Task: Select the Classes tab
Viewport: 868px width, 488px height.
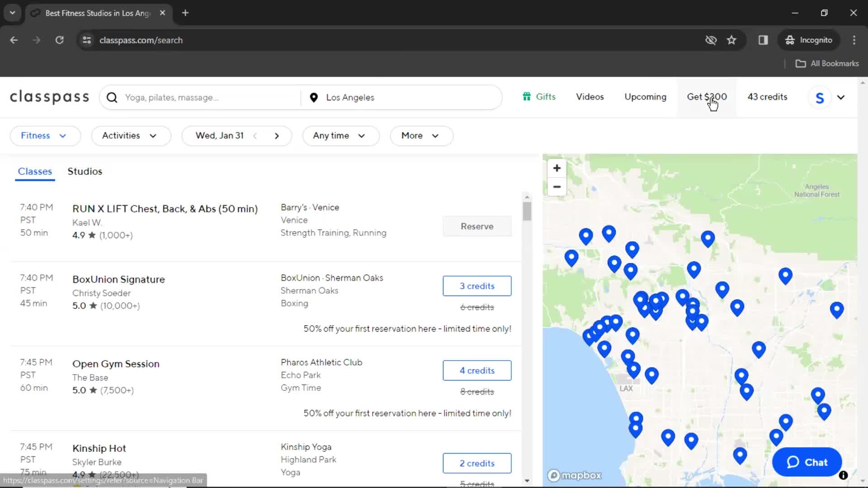Action: (x=34, y=172)
